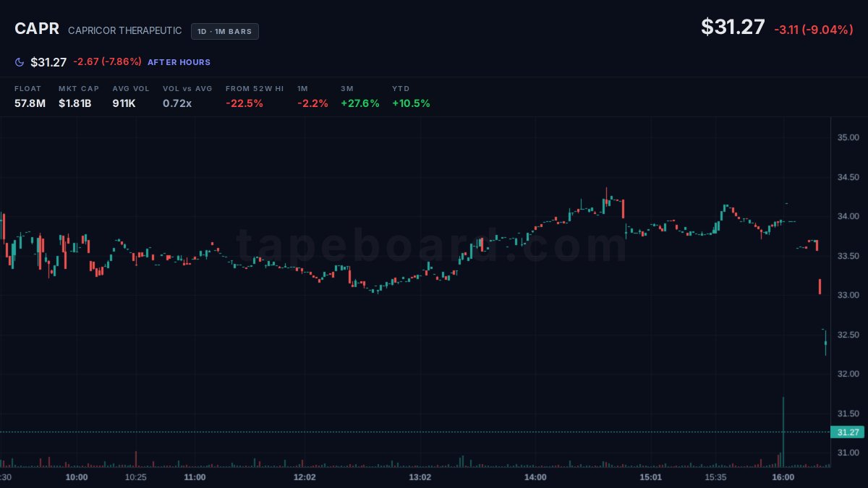868x488 pixels.
Task: Click the -2.67 (-7.86%) after-hours change
Action: (x=108, y=62)
